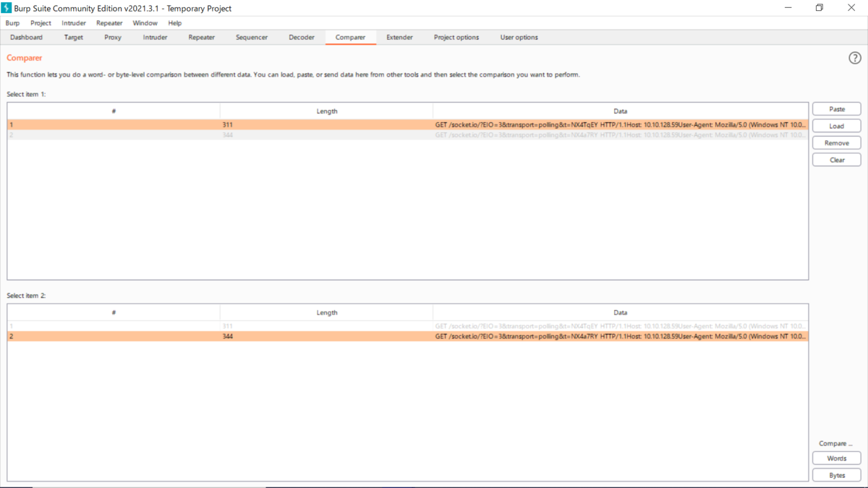Select highlighted row 2 in item 2 table

click(x=408, y=337)
